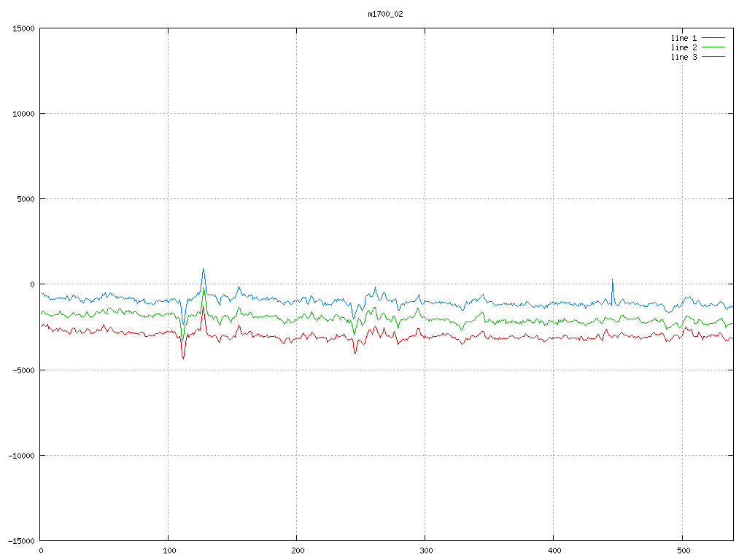Click the y-axis label 15000
This screenshot has width=747, height=560.
click(24, 28)
